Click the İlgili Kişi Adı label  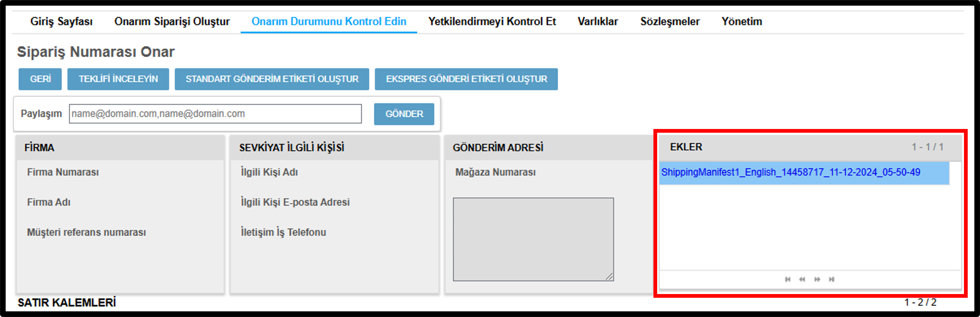pyautogui.click(x=269, y=172)
